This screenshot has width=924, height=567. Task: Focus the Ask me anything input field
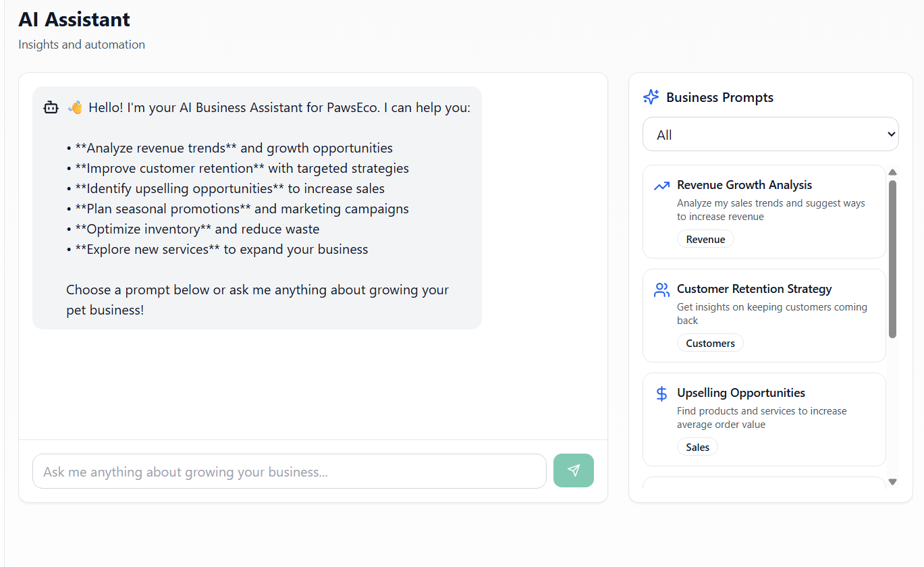[289, 471]
